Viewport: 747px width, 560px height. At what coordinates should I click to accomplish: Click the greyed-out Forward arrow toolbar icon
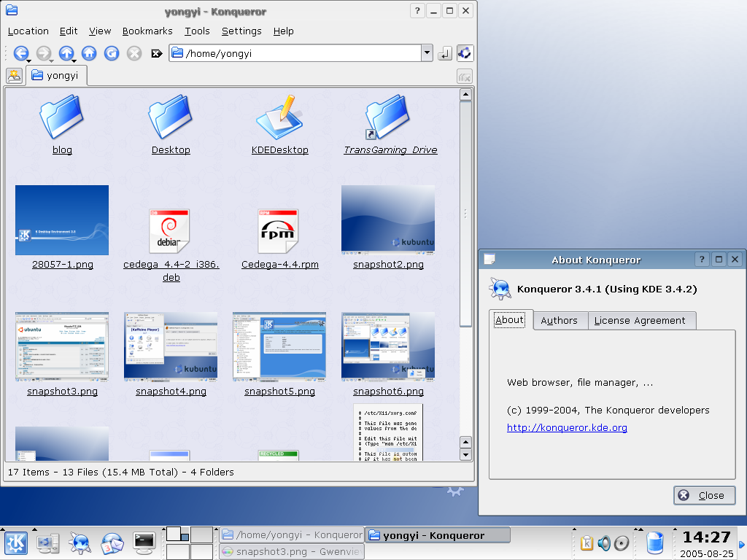44,52
